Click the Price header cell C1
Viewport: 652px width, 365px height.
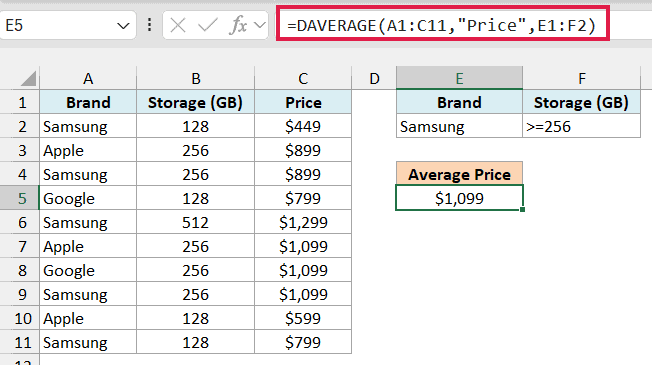[x=303, y=102]
